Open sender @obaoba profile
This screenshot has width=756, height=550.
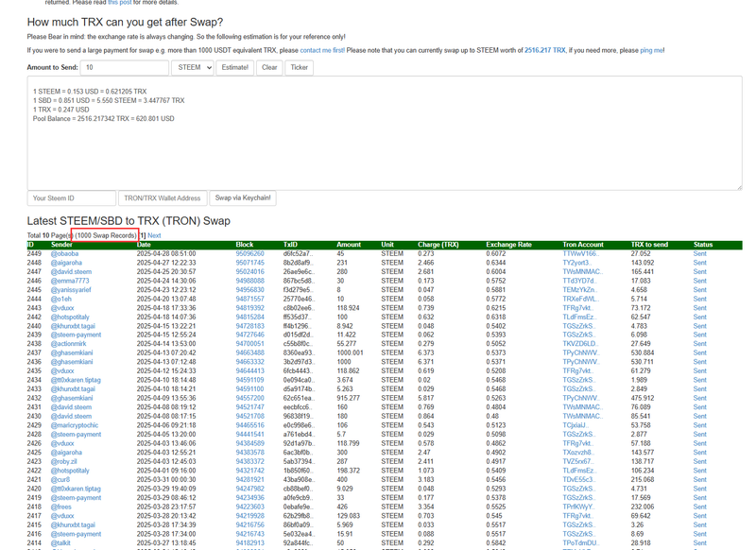click(64, 253)
